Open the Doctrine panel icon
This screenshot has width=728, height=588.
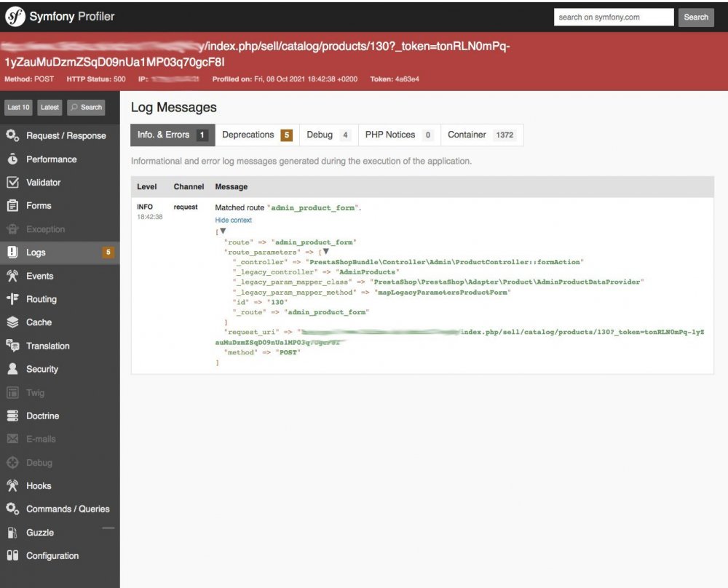[x=12, y=416]
